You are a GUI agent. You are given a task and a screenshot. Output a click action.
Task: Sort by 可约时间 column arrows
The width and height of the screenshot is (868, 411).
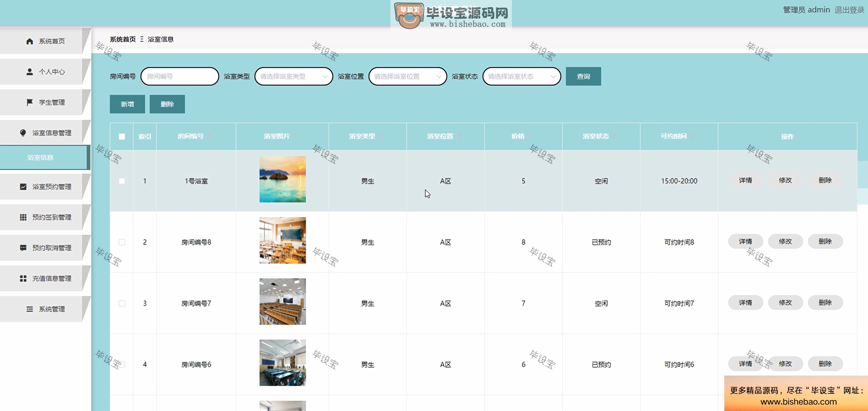pyautogui.click(x=692, y=136)
